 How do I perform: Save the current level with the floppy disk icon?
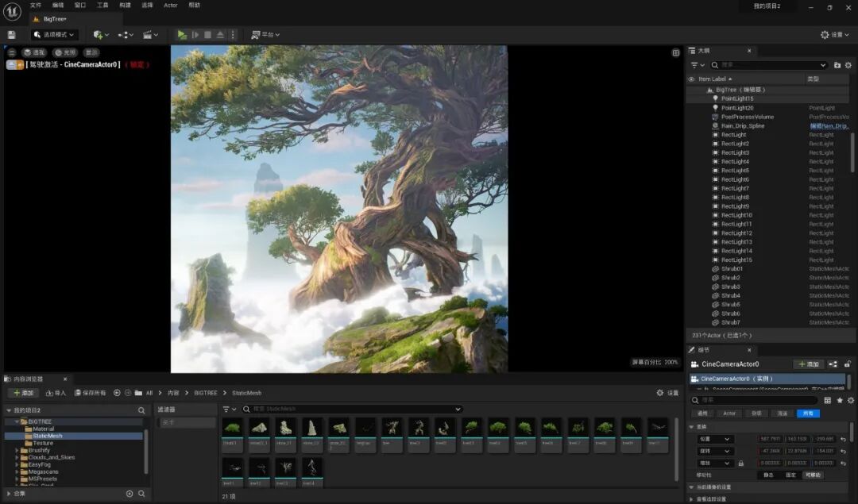click(11, 34)
